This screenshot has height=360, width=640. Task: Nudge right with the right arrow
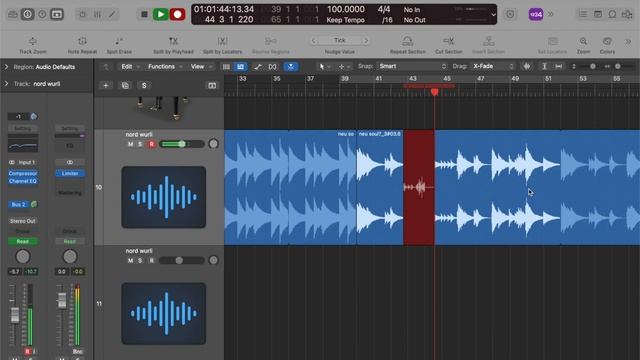click(366, 40)
